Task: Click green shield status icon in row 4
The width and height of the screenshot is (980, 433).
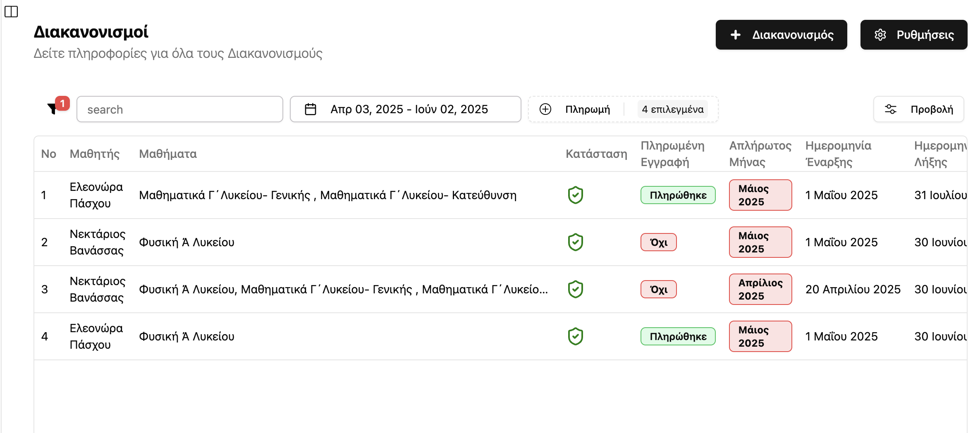Action: pos(575,336)
